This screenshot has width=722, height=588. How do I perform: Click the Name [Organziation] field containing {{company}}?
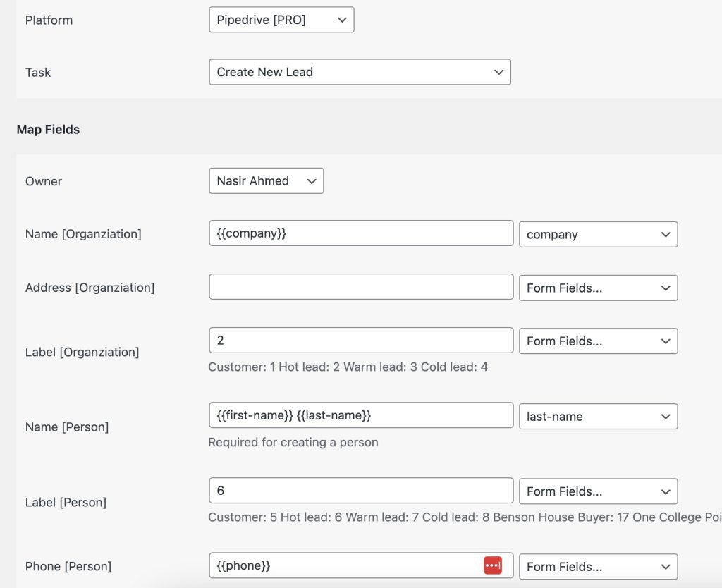coord(361,233)
